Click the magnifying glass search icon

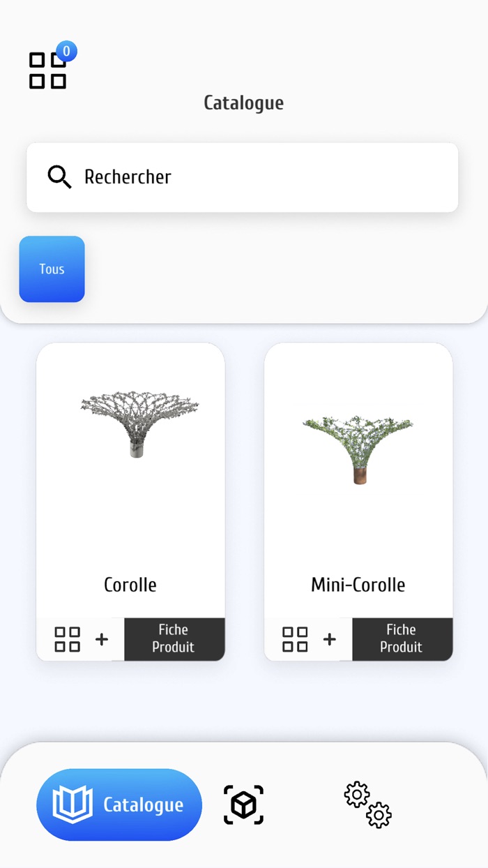(x=59, y=177)
